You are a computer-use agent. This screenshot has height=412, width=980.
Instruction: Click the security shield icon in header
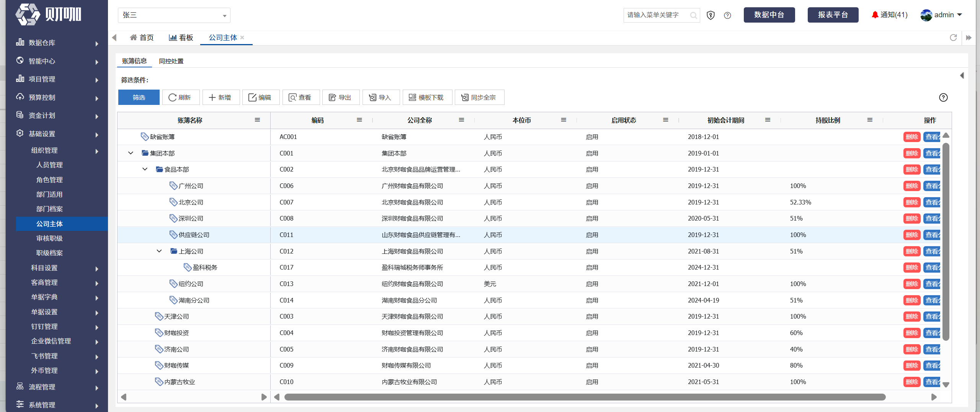[710, 15]
